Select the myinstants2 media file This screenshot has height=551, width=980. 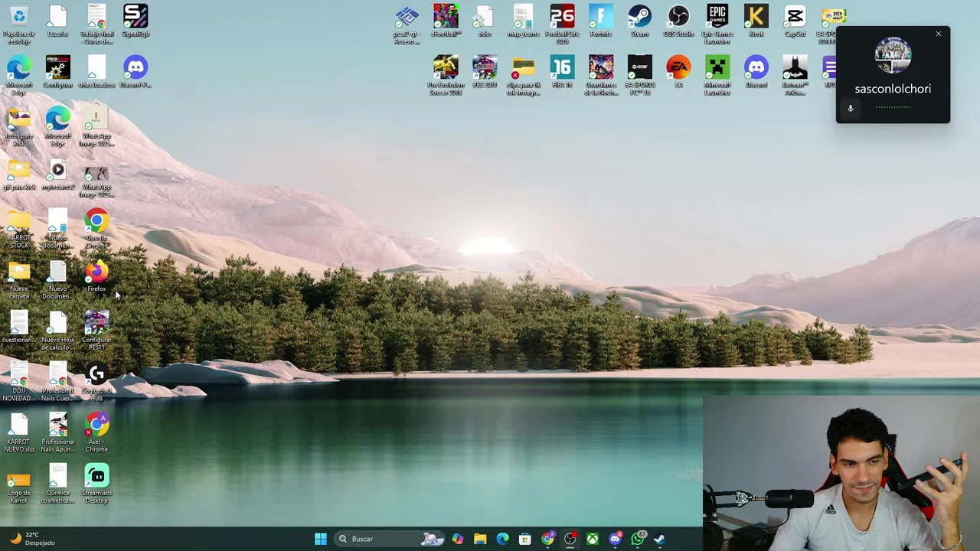coord(57,175)
